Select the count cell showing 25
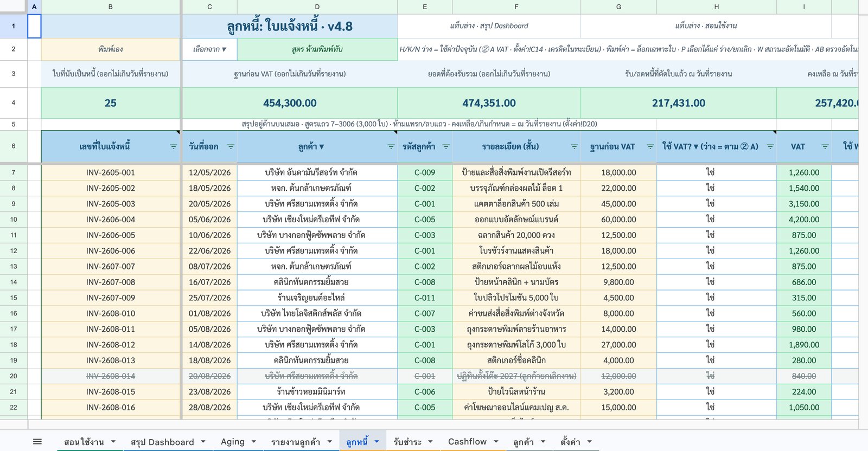 [111, 103]
